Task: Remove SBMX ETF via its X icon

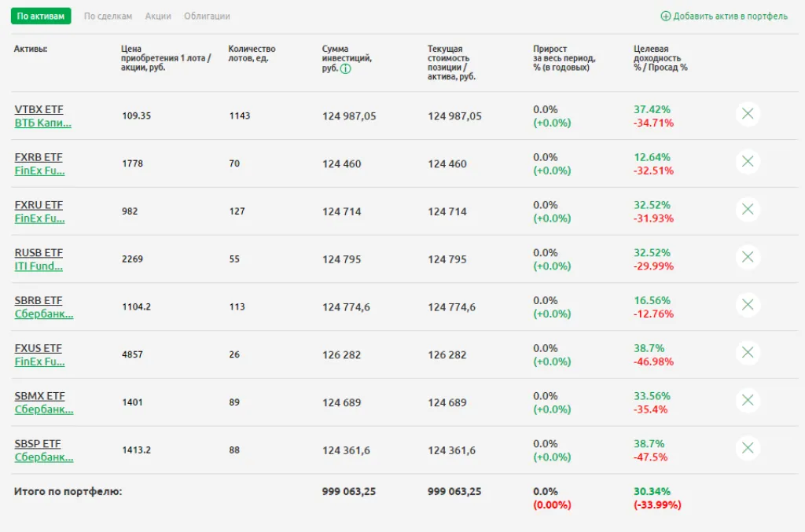Action: pyautogui.click(x=748, y=401)
